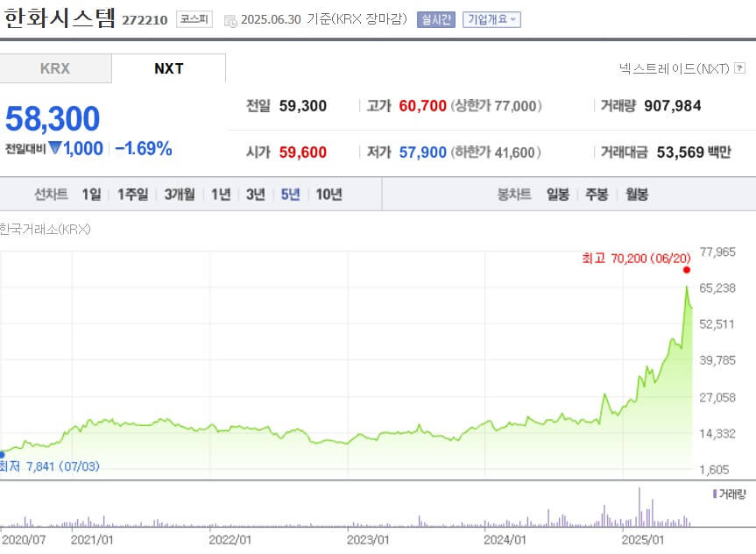The height and width of the screenshot is (554, 756).
Task: Click the 2025/01 date axis label
Action: 643,539
